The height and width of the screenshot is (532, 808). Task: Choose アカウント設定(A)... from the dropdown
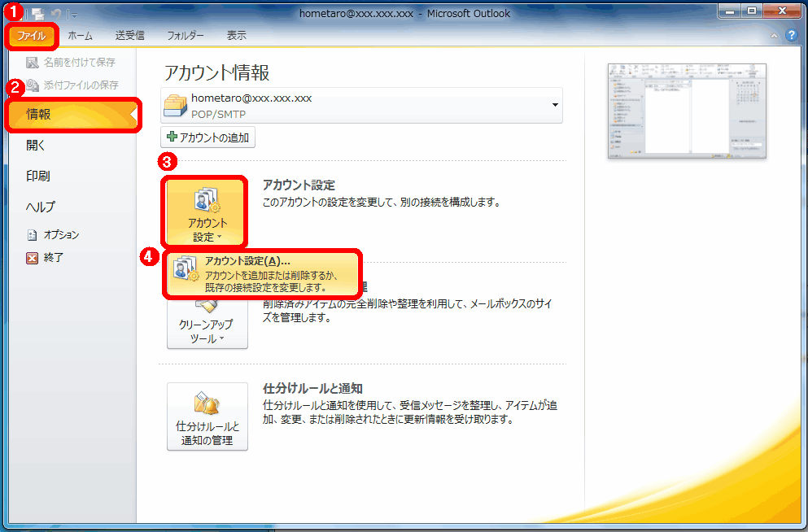(263, 274)
